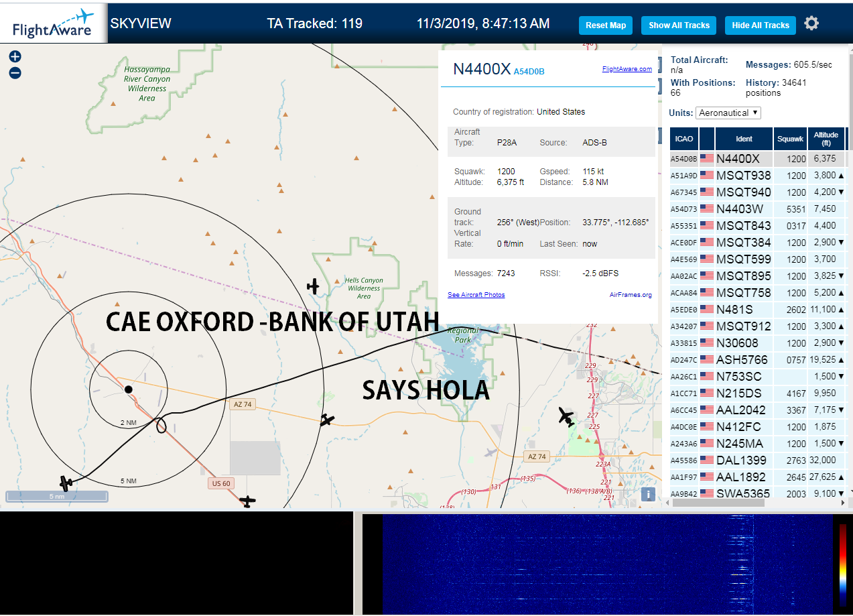Click the US 60 highway shield on map

pos(220,483)
